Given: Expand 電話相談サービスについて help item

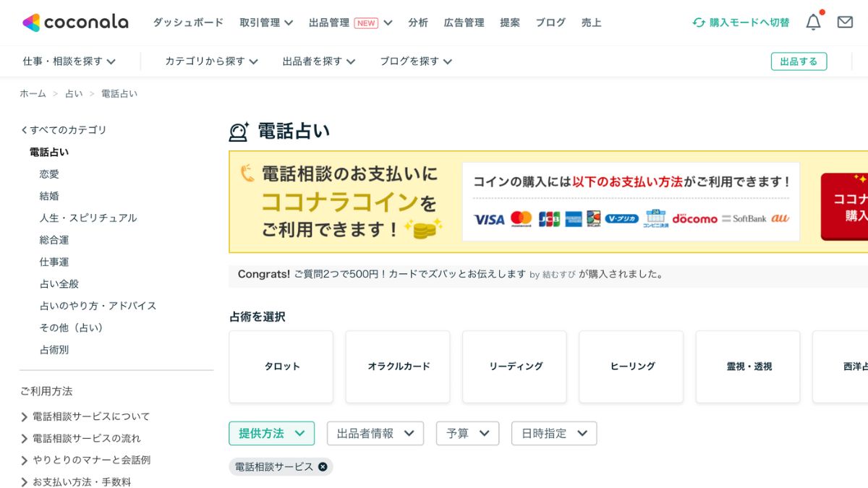Looking at the screenshot, I should 85,416.
